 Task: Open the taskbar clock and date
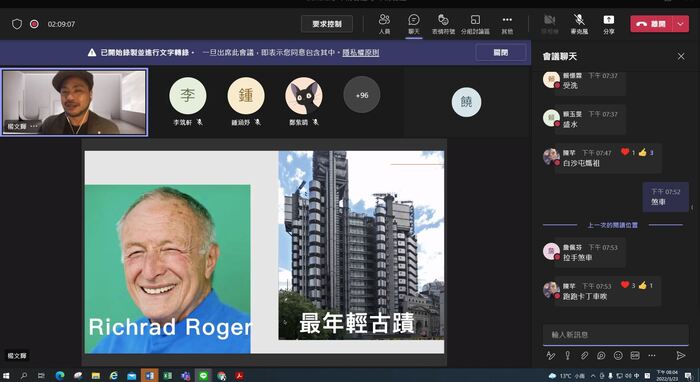(x=666, y=375)
